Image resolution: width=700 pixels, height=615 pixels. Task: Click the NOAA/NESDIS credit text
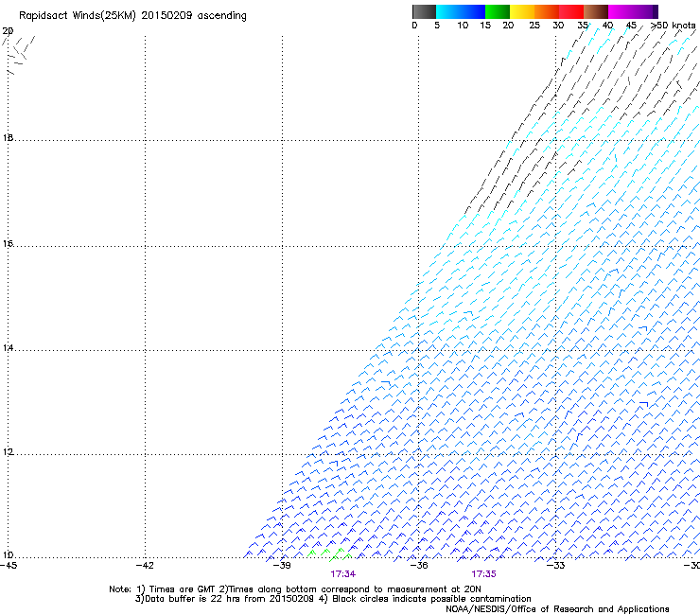(x=557, y=609)
